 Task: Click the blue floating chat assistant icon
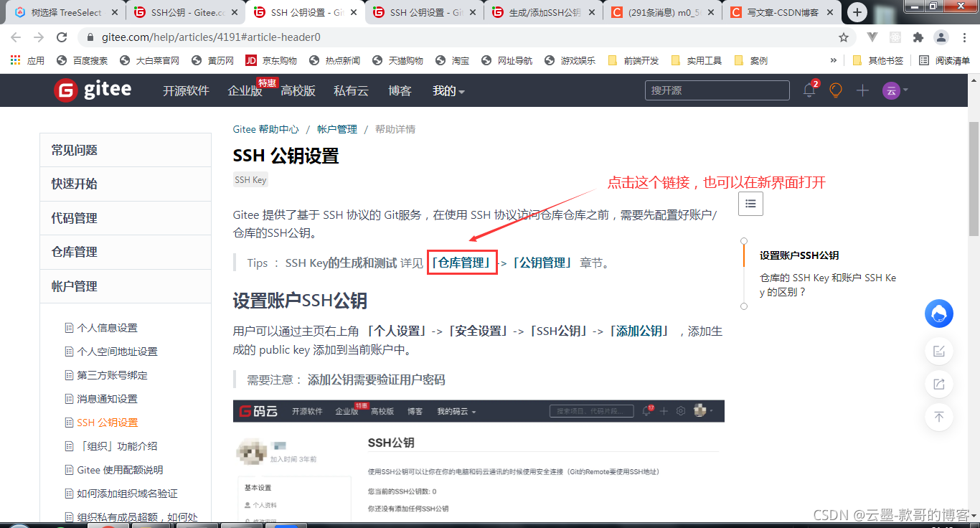tap(939, 313)
